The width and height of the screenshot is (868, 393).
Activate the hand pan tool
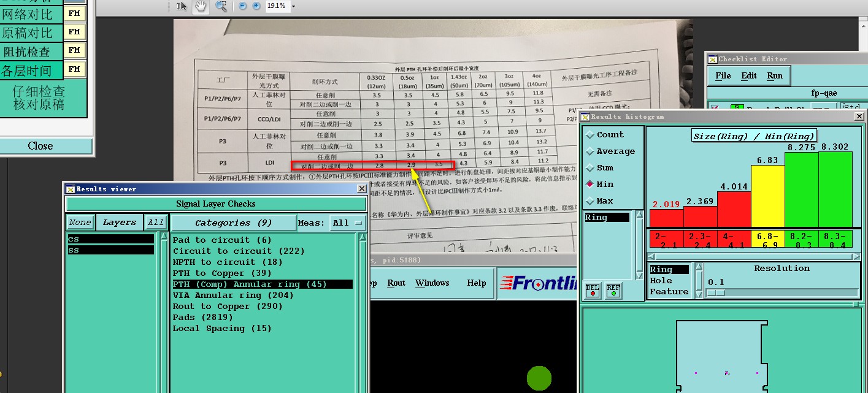click(201, 6)
